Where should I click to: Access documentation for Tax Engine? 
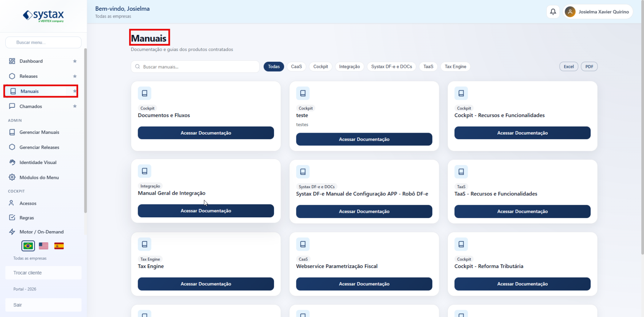pyautogui.click(x=206, y=284)
